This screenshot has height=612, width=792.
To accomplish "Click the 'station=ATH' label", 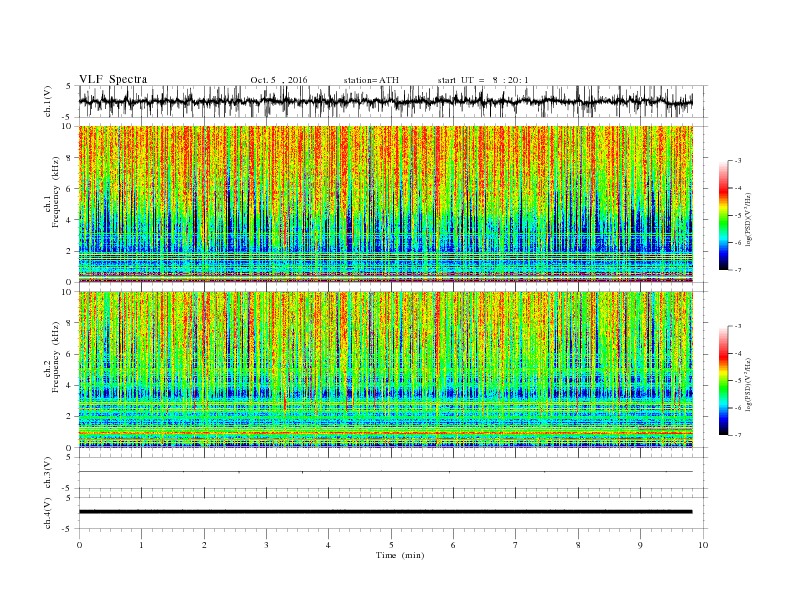I will (371, 80).
